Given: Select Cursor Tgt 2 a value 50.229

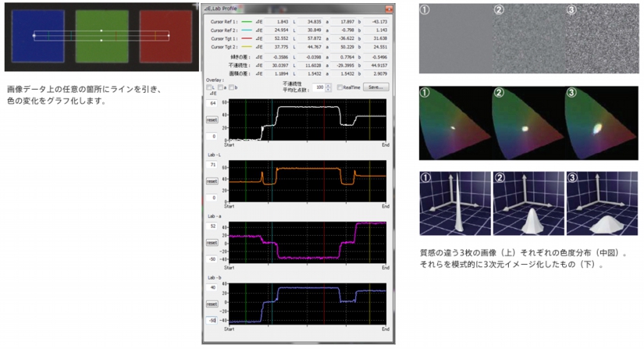Looking at the screenshot, I should pyautogui.click(x=343, y=47).
